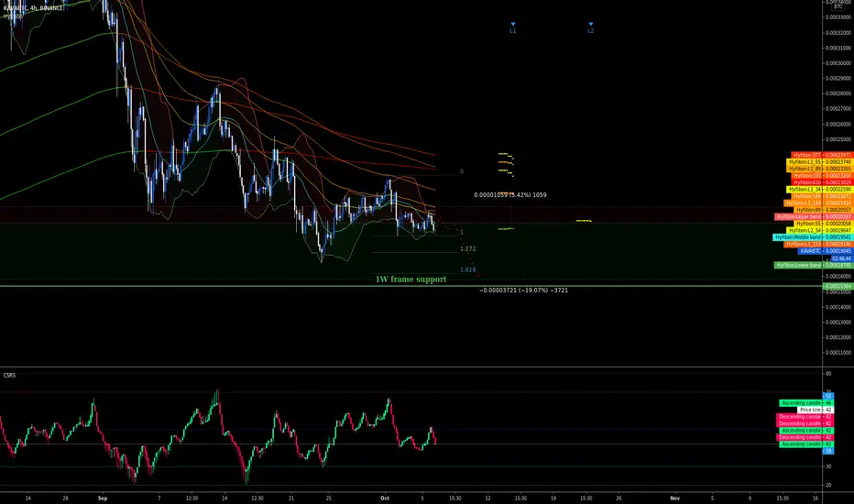Click the 'Ascending candle 46' label
Screen dimensions: 854x504
point(806,403)
